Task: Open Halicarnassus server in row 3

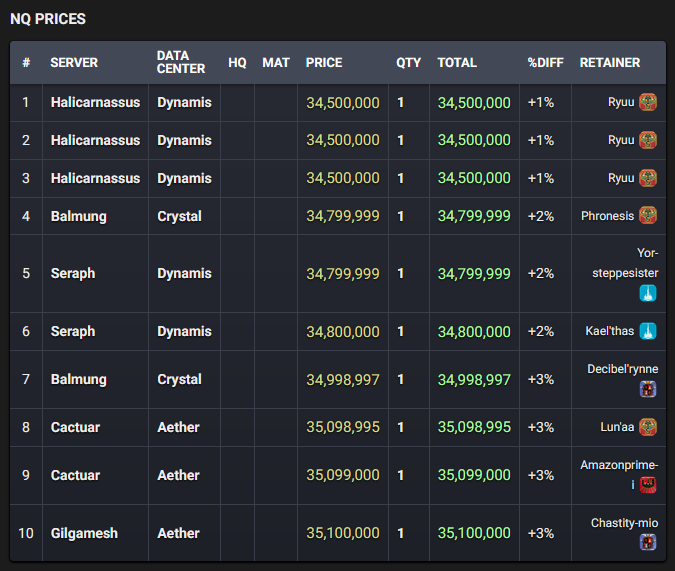Action: pos(95,178)
